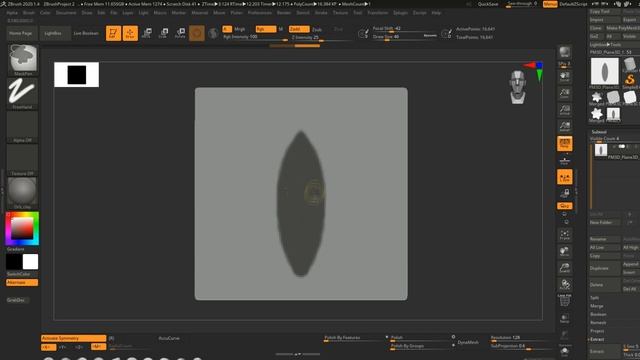Select the large PM3D_Plane3D tool thumbnail
This screenshot has height=360, width=640.
pos(604,72)
